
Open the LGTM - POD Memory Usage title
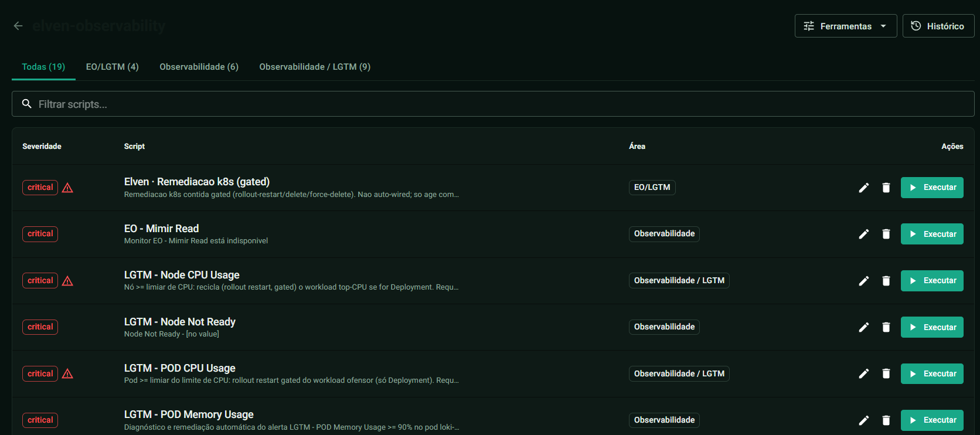pyautogui.click(x=189, y=414)
